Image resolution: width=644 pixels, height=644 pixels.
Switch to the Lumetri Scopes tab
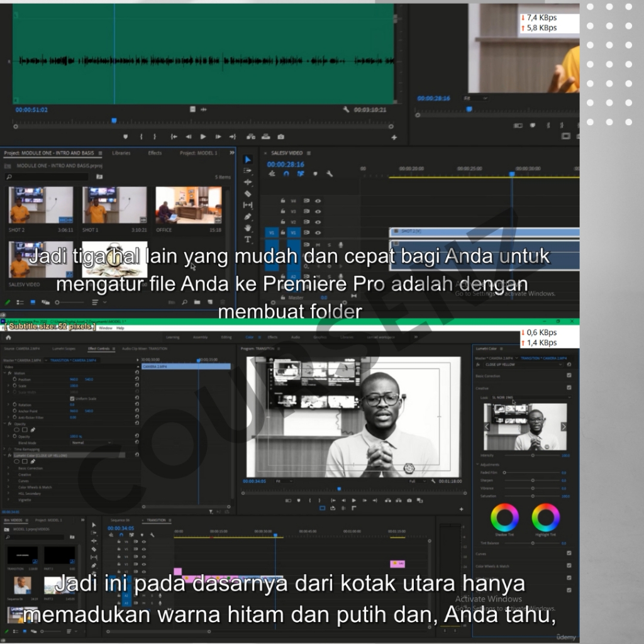[63, 348]
